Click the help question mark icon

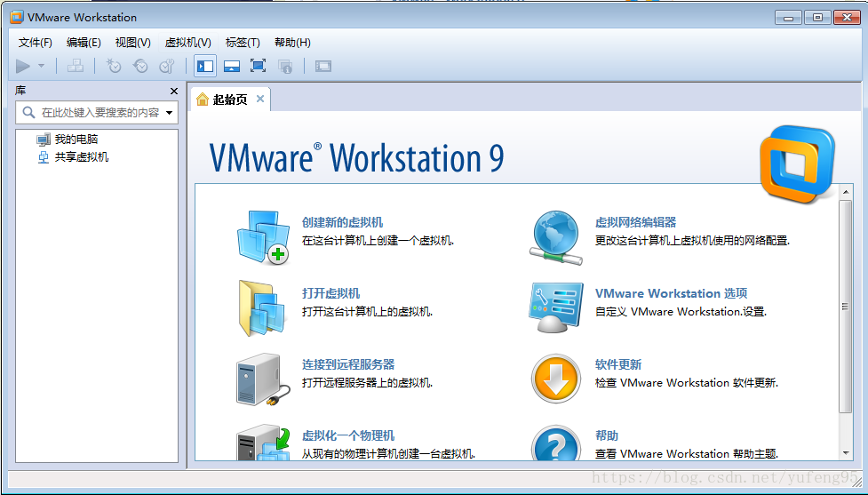[556, 443]
